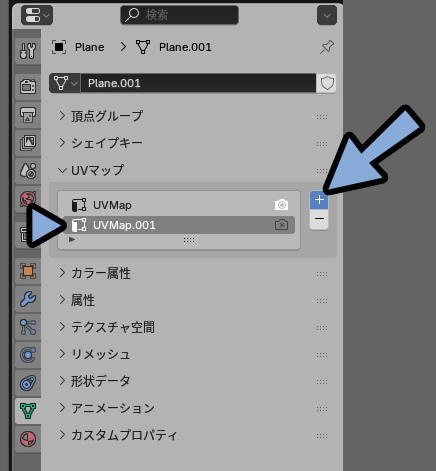Viewport: 436px width, 471px height.
Task: Select the UVMap list entry
Action: (x=179, y=205)
